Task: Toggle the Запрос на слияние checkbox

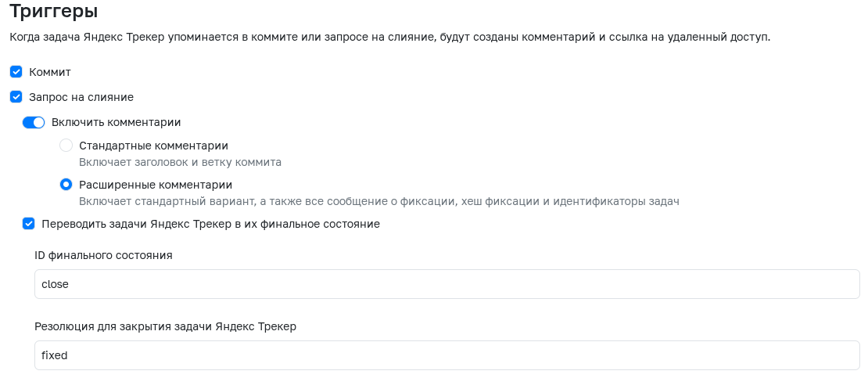Action: point(16,97)
